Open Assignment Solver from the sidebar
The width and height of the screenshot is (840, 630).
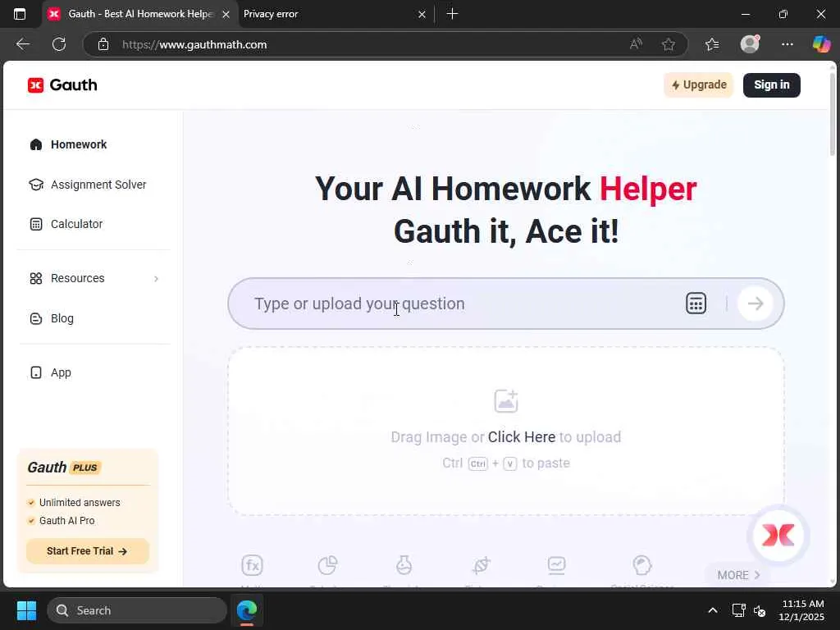[98, 185]
